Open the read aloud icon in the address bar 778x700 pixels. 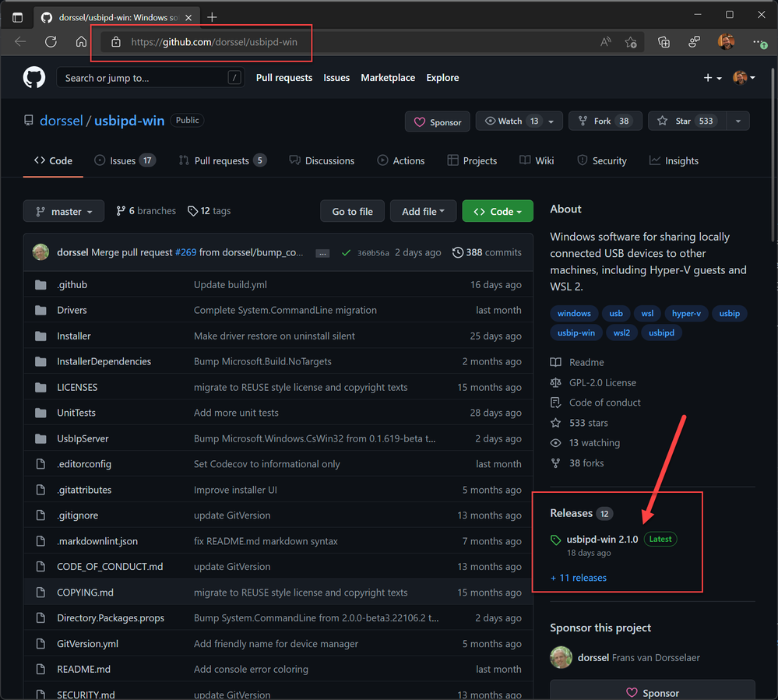[605, 42]
